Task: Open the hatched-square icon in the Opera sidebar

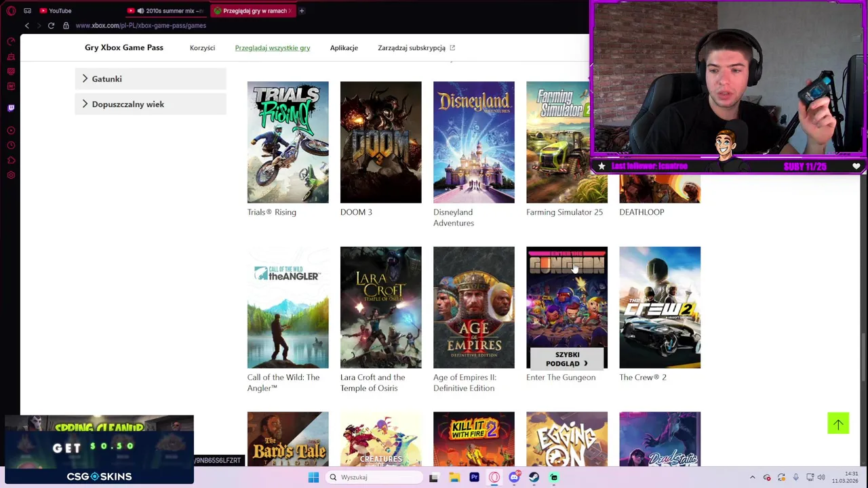Action: tap(11, 71)
